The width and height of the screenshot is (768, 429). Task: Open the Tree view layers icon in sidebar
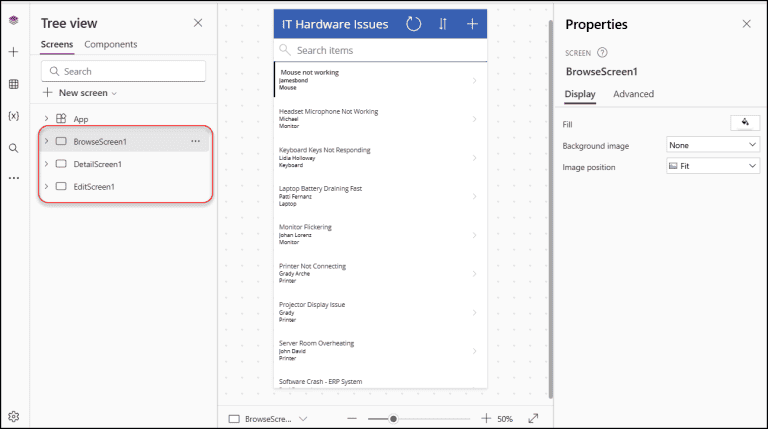14,20
